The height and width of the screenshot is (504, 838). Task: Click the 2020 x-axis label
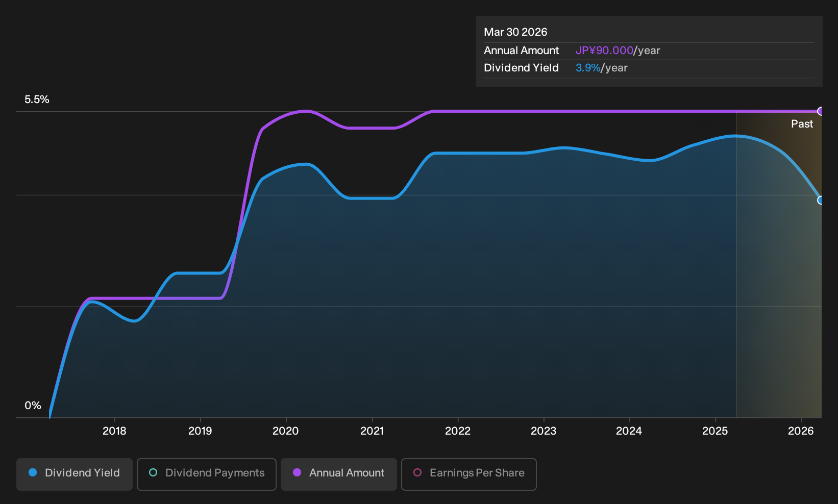[x=286, y=431]
